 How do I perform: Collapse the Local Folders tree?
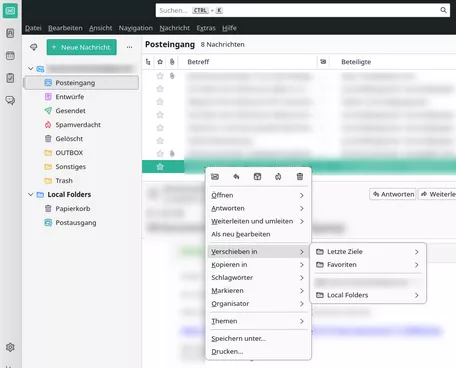30,194
